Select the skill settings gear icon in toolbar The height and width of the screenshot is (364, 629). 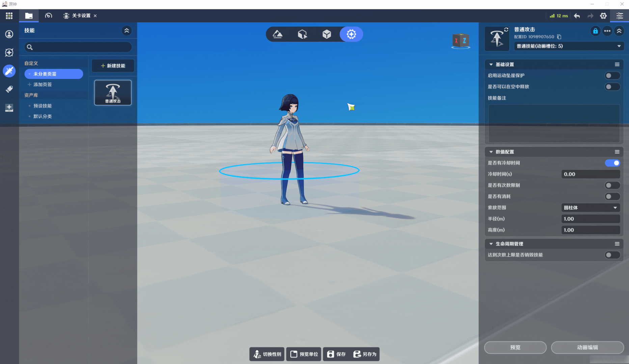tap(351, 34)
